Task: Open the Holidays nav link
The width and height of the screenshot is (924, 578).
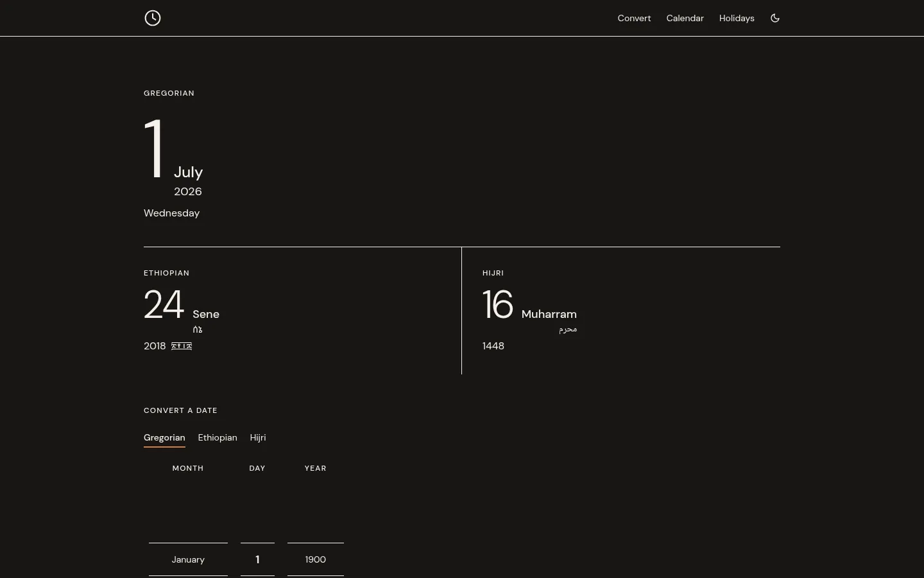Action: click(737, 18)
